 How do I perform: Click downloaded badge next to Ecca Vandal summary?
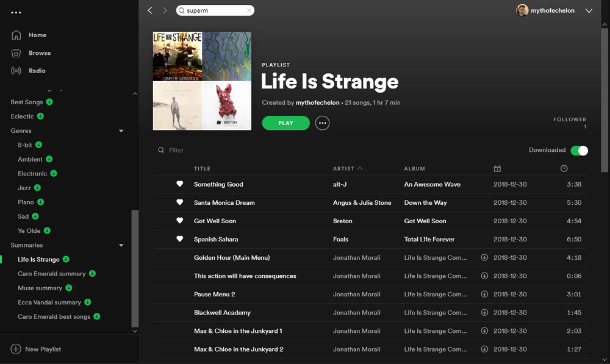coord(87,302)
